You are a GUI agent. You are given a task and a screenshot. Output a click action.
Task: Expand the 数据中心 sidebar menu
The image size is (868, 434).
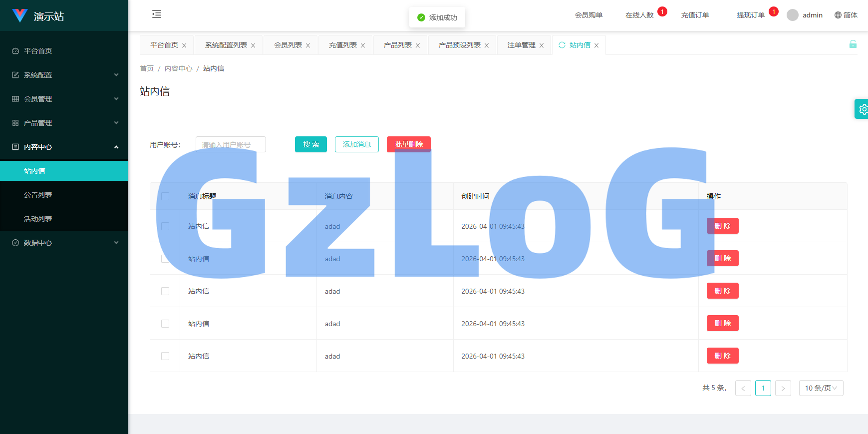point(64,243)
